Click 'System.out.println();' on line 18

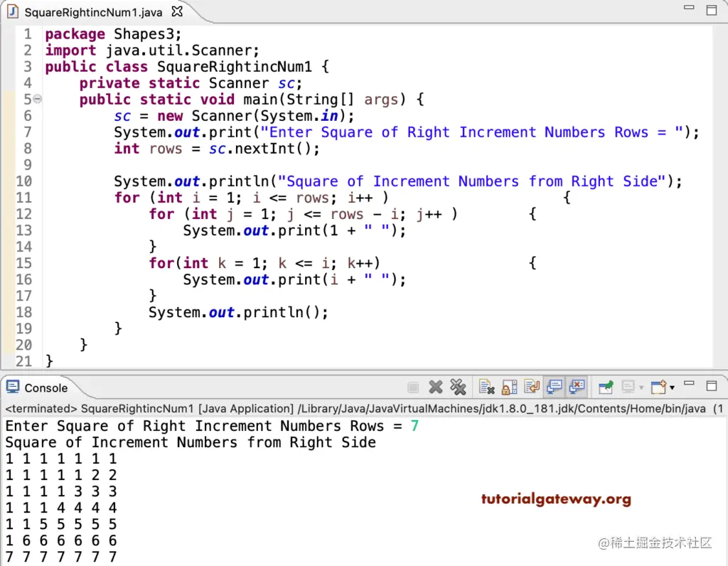pos(238,312)
